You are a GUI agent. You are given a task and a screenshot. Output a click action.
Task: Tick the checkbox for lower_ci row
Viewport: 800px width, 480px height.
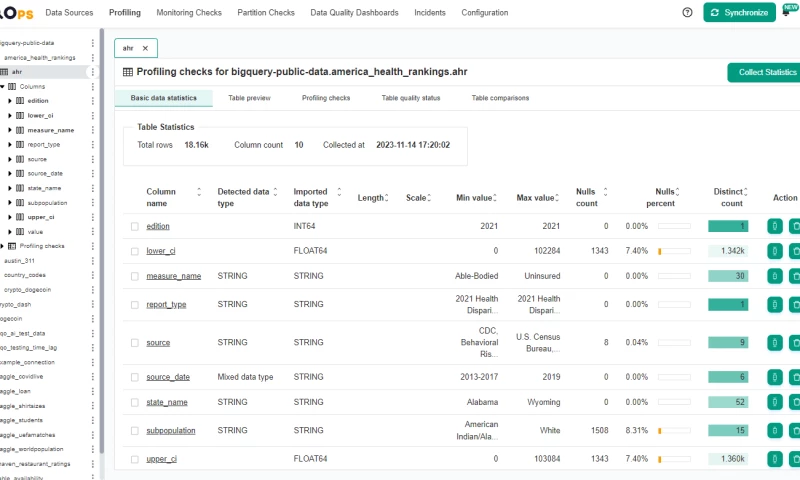(135, 251)
